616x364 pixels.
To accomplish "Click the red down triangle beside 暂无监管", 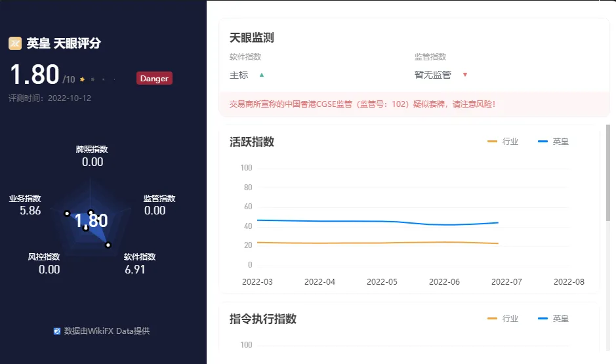I will [x=465, y=75].
